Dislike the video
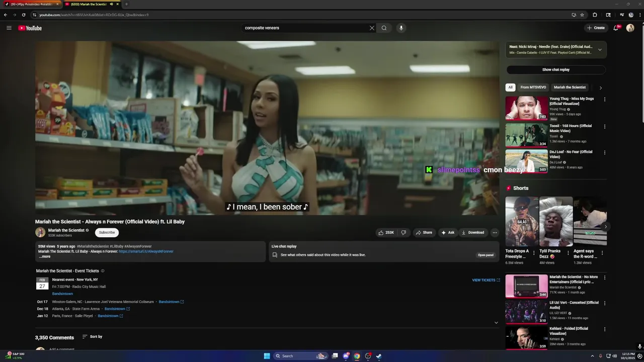Image resolution: width=644 pixels, height=362 pixels. 404,232
